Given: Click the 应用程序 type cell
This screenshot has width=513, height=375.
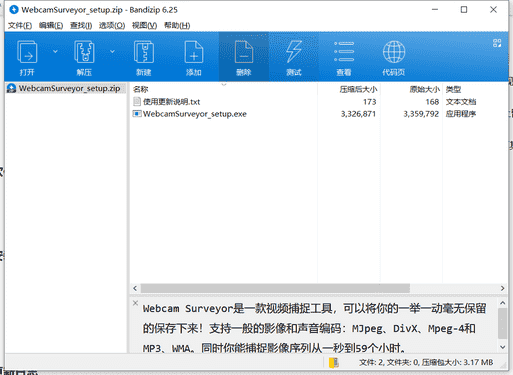Looking at the screenshot, I should tap(461, 114).
